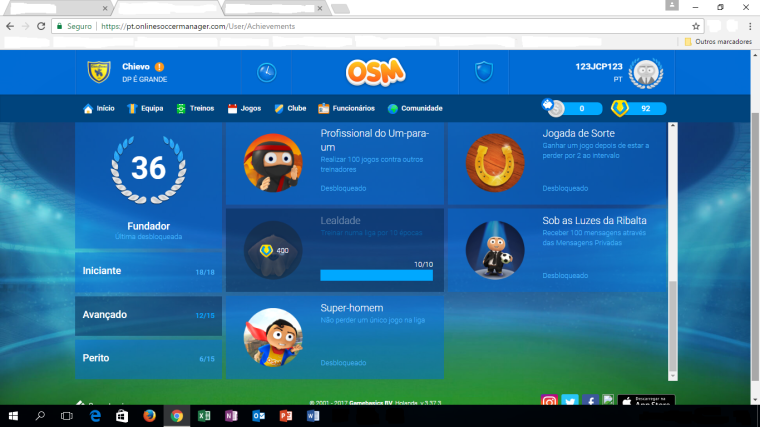Open the Funcionários menu
The image size is (760, 427).
click(347, 109)
